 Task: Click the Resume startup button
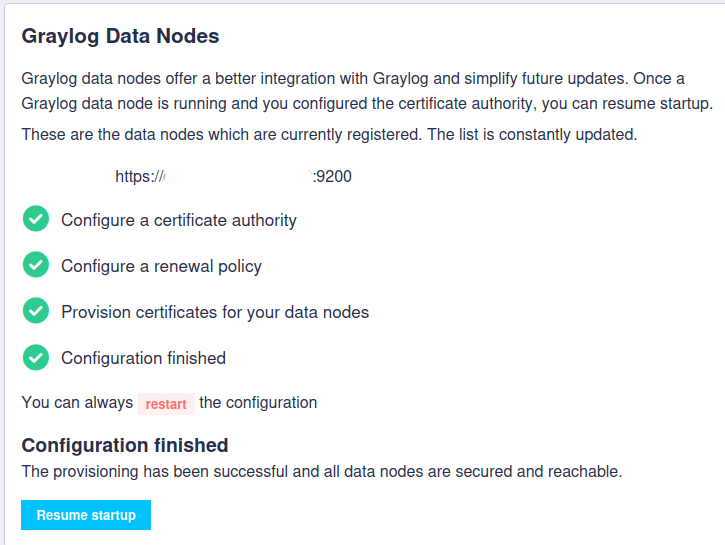pyautogui.click(x=86, y=514)
